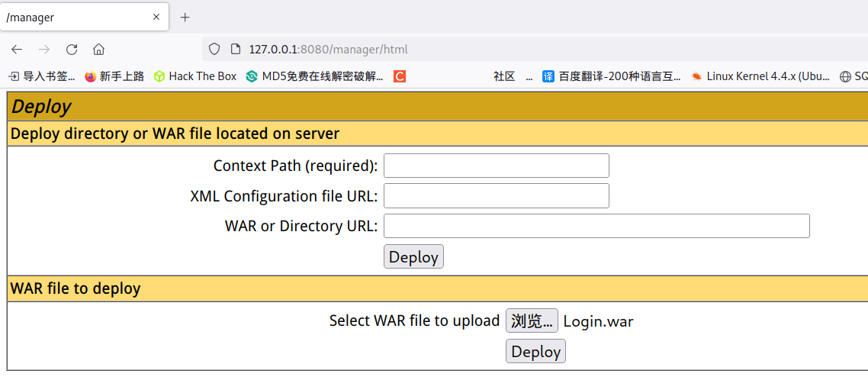868x380 pixels.
Task: Click the 浏览 browse file button
Action: tap(532, 320)
